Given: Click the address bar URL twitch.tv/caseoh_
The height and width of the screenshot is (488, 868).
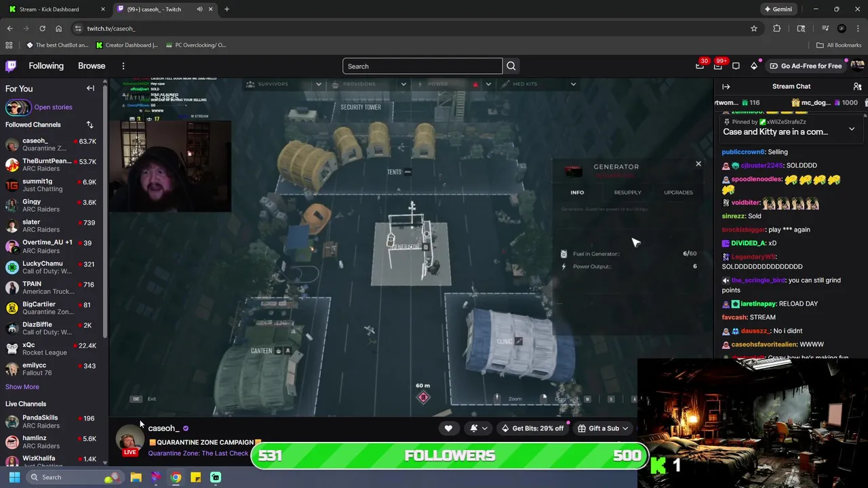Looking at the screenshot, I should pyautogui.click(x=111, y=28).
